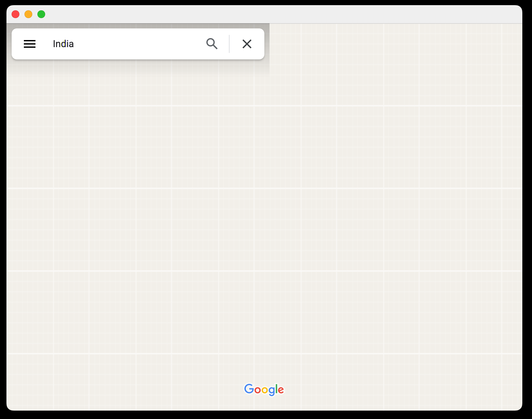532x419 pixels.
Task: Click the red letter e in Google logo
Action: coord(281,390)
